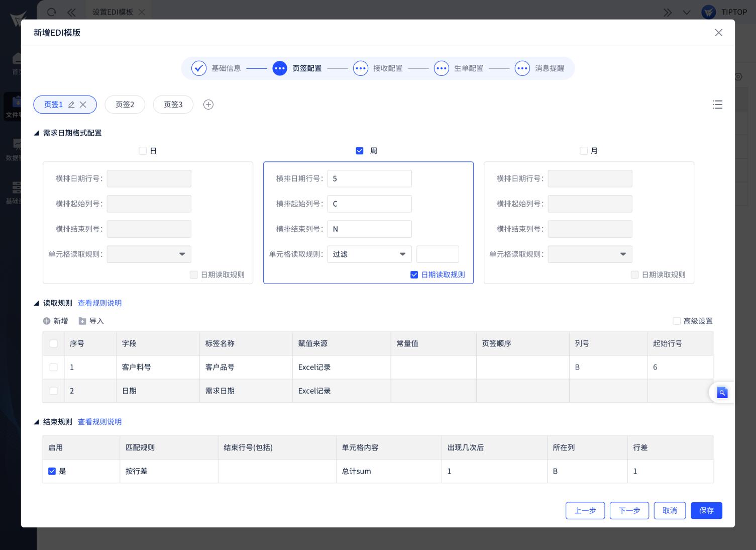Remove 页签1 using its X icon

[x=83, y=105]
